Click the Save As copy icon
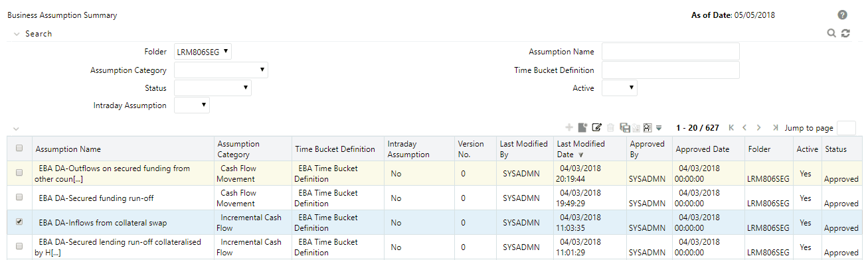The height and width of the screenshot is (260, 868). tap(625, 127)
